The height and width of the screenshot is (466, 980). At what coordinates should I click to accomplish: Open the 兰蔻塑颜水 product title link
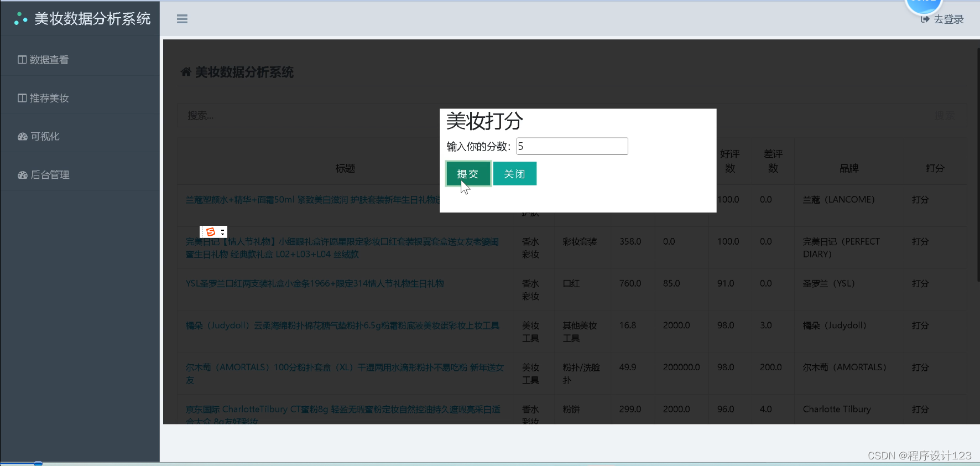(313, 199)
